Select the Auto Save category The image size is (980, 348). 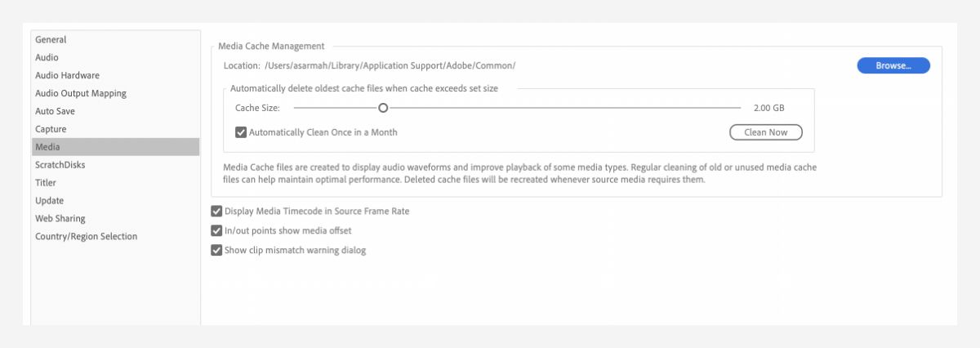[55, 111]
